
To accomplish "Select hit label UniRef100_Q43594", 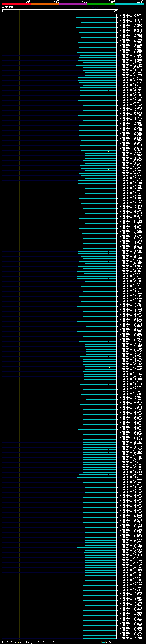I will (x=131, y=75).
